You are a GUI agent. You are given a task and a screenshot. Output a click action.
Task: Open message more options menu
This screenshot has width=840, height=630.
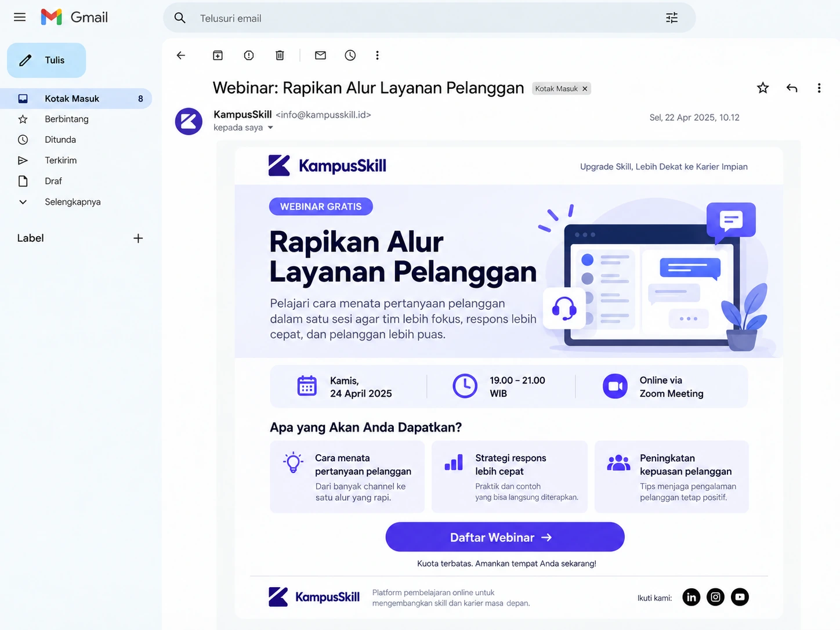[x=819, y=88]
